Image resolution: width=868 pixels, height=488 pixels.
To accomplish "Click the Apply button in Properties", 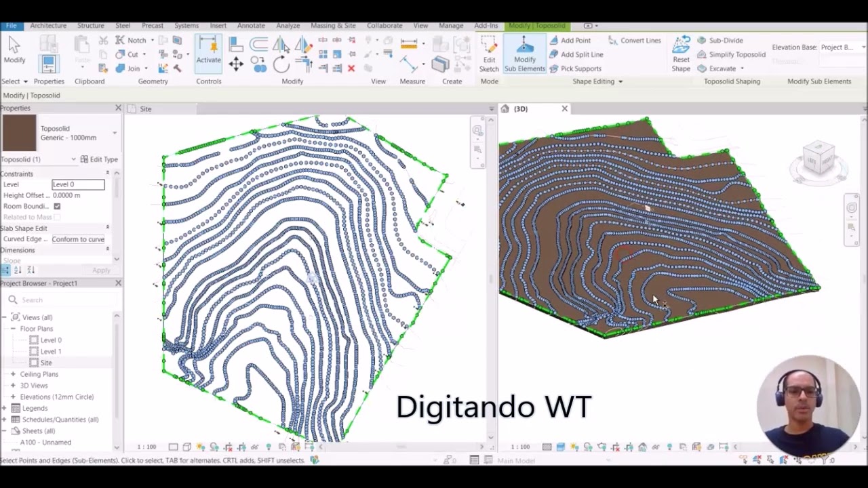I will point(101,270).
